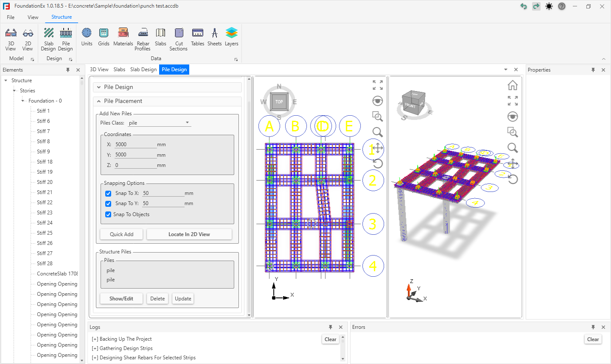Toggle the light/dark theme sun icon
Screen dimensions: 611x364
(x=549, y=6)
